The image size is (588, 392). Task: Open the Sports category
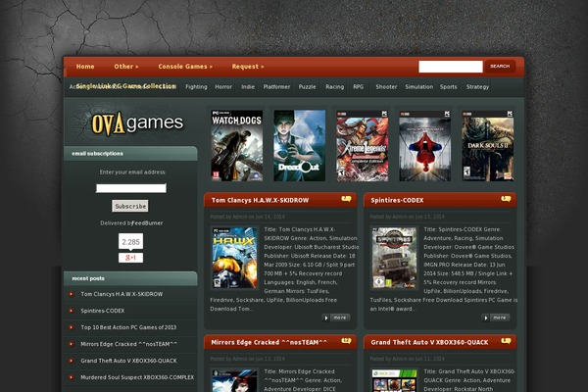[449, 86]
